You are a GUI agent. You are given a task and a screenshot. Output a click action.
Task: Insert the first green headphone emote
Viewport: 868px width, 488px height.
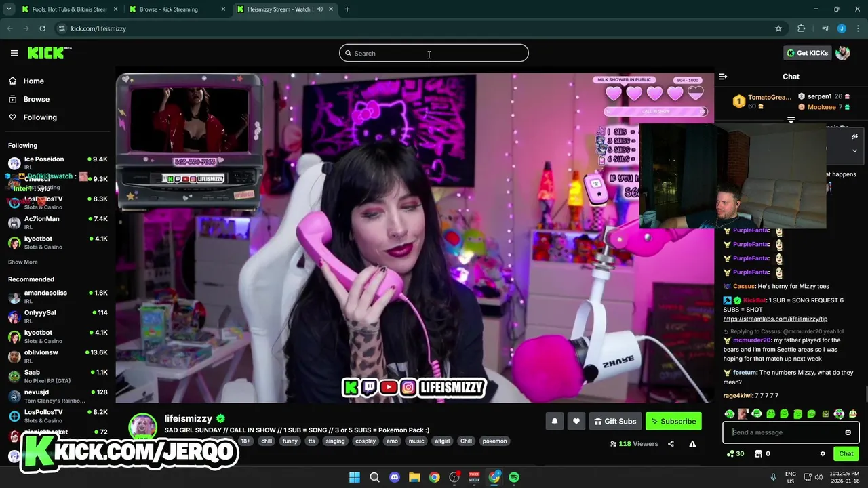(729, 414)
